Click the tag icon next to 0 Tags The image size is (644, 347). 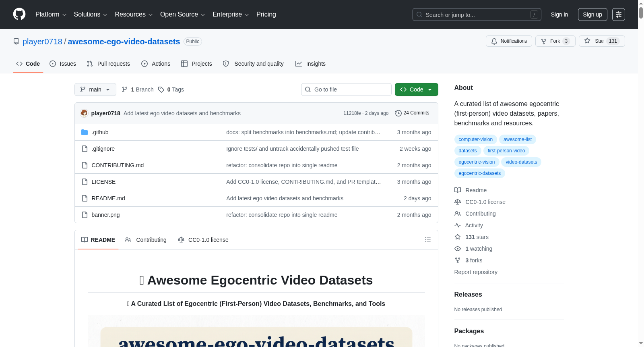[x=161, y=89]
